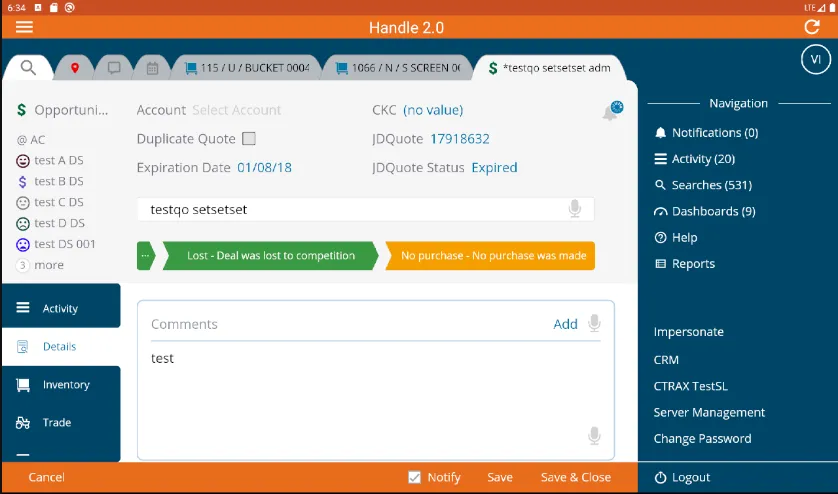Open Searches (531) in navigation
The width and height of the screenshot is (838, 494).
point(703,185)
